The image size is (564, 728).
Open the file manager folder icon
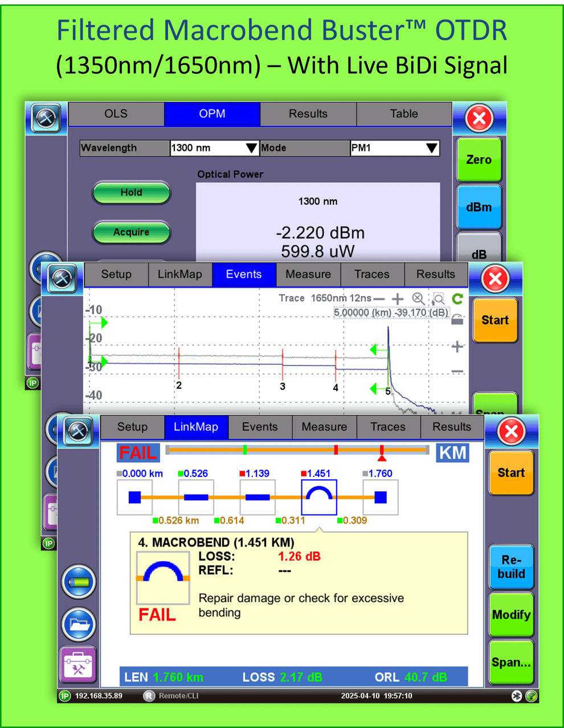pyautogui.click(x=78, y=623)
